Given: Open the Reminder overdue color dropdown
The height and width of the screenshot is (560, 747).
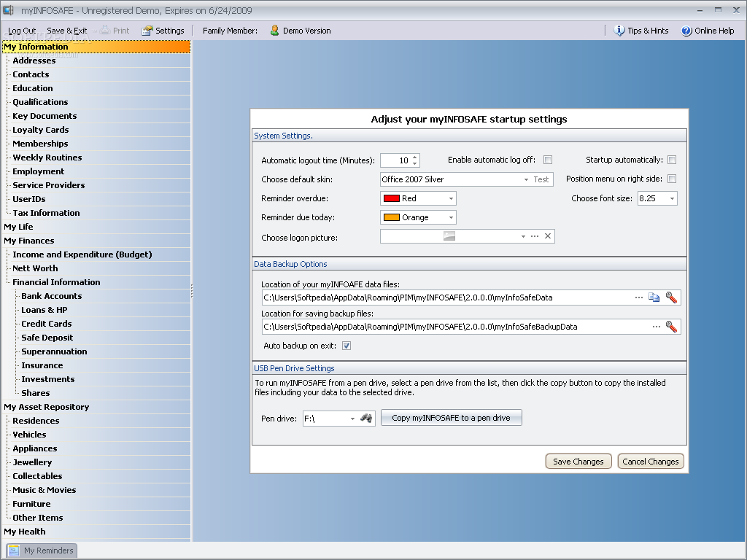Looking at the screenshot, I should [x=451, y=198].
